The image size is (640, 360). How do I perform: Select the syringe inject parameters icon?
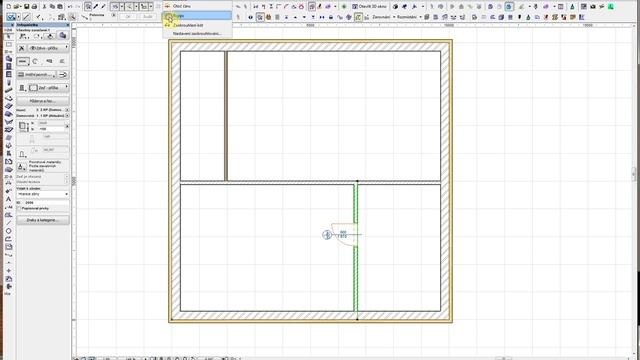click(103, 7)
